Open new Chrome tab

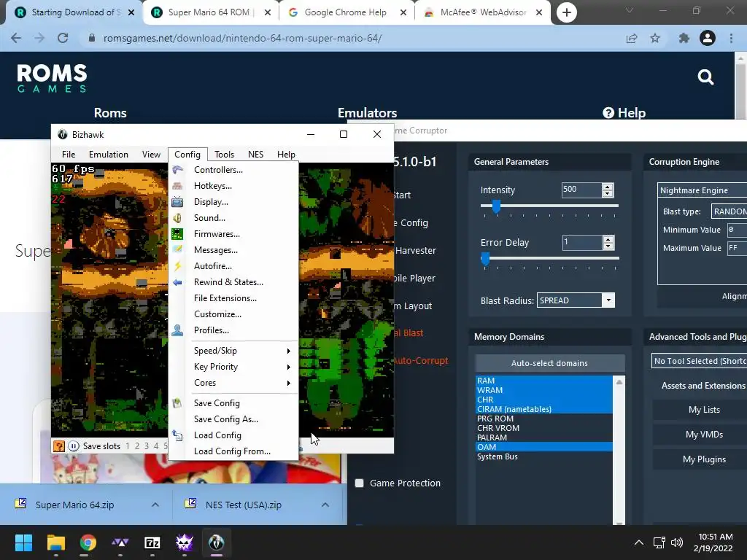[x=566, y=12]
